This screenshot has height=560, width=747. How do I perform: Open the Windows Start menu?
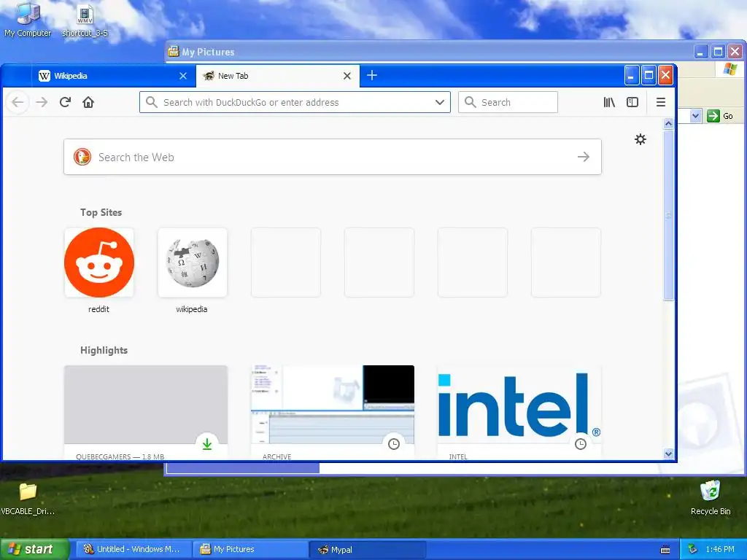tap(34, 549)
